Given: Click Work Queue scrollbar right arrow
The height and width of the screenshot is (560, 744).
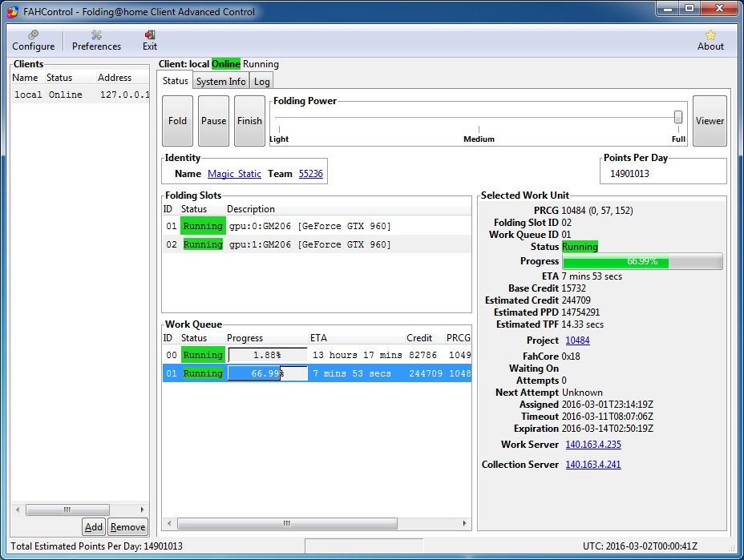Looking at the screenshot, I should click(464, 523).
